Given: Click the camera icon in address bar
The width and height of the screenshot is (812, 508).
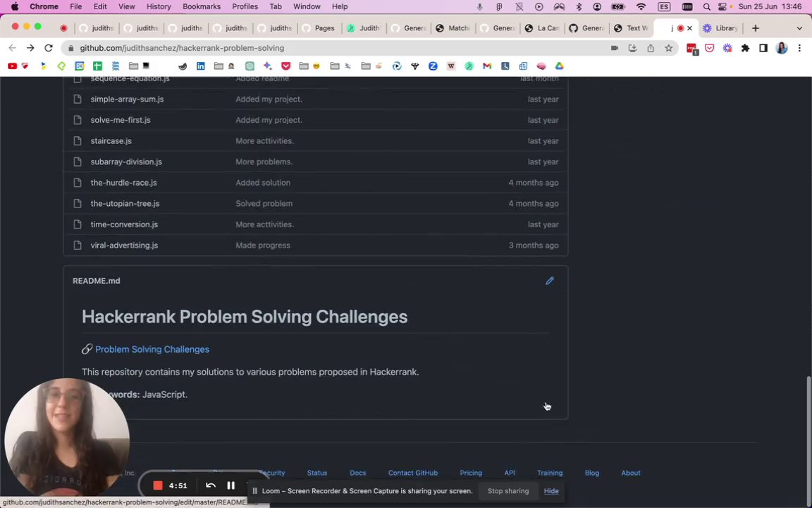Looking at the screenshot, I should click(x=615, y=48).
